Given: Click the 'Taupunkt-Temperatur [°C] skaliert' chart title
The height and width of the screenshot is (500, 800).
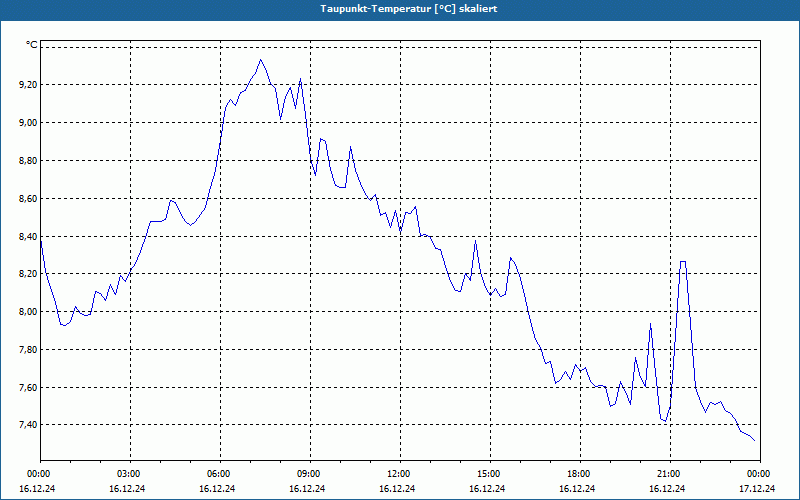Looking at the screenshot, I should pyautogui.click(x=409, y=9).
